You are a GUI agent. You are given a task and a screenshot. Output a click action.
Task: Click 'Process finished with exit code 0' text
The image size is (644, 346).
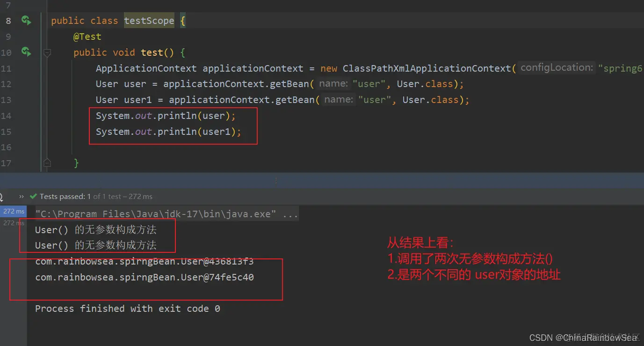(x=128, y=309)
